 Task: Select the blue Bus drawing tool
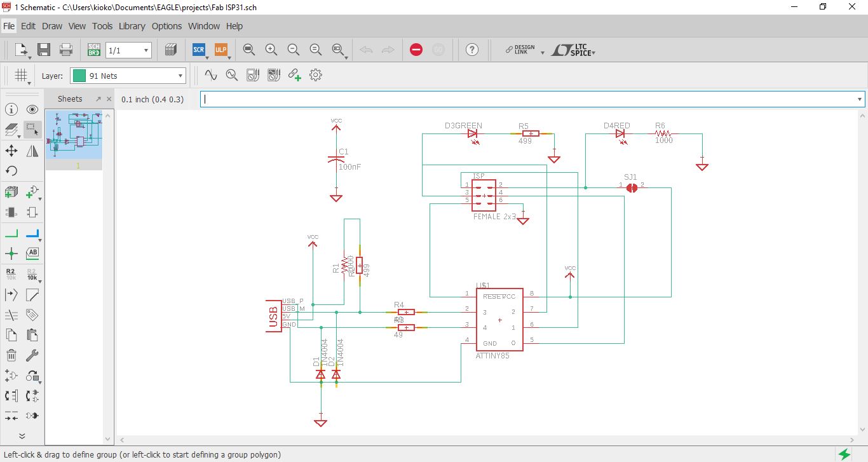[32, 233]
